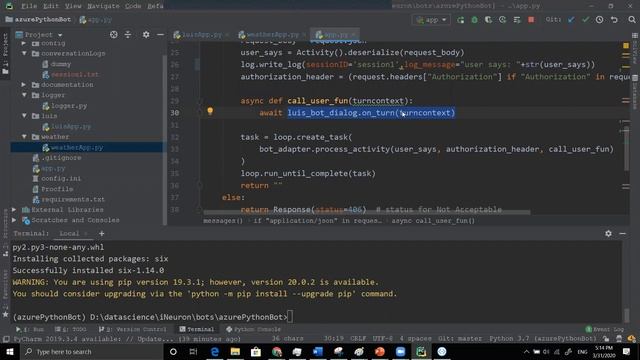Switch to weatherApp.py editor tab

tap(271, 35)
